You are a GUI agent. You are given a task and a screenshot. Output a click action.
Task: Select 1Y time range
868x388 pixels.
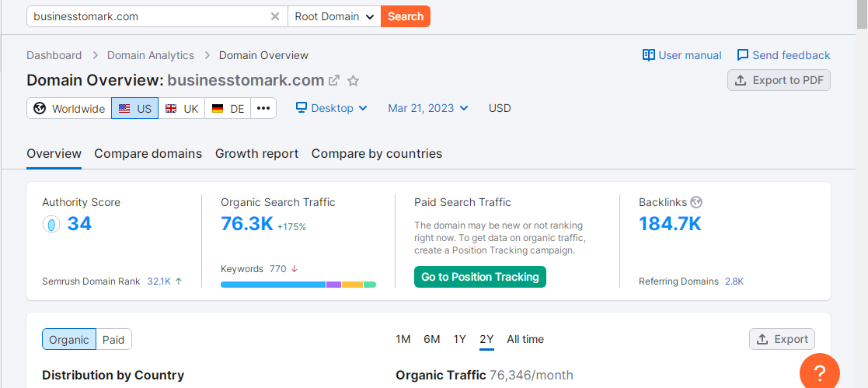click(459, 339)
